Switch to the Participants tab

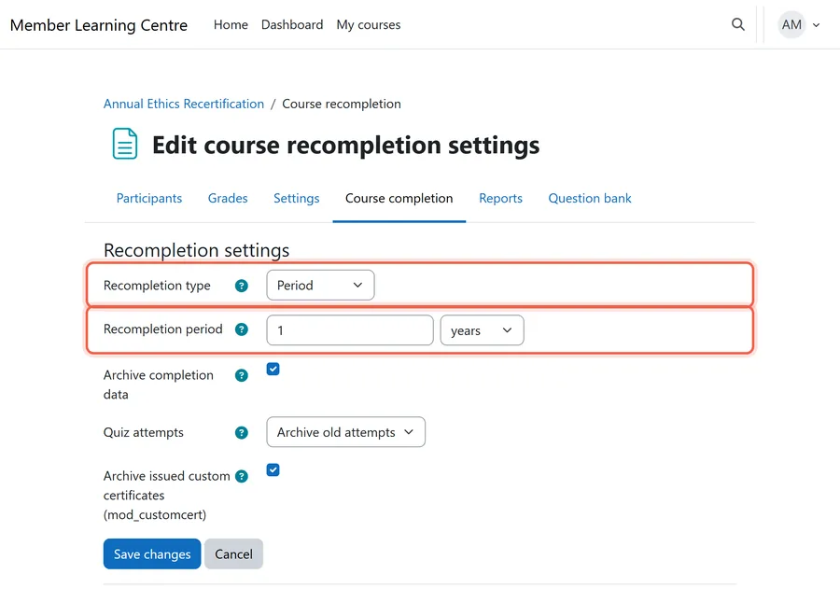pos(149,198)
